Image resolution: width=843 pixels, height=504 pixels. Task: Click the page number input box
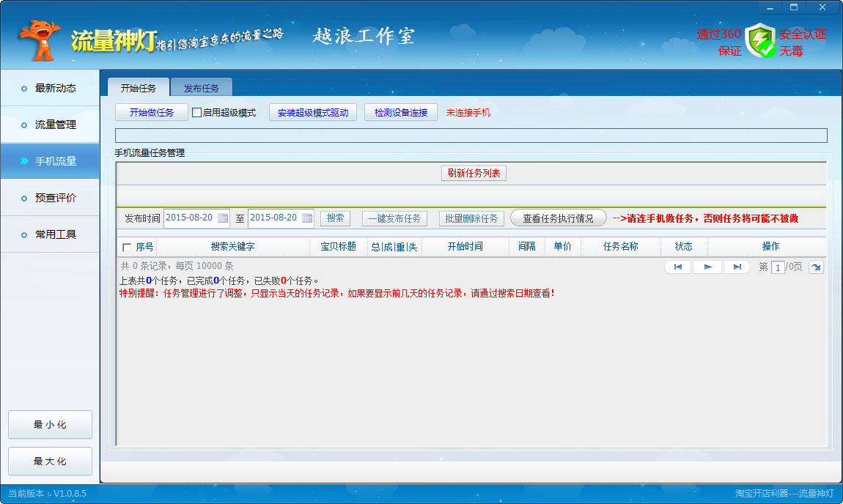tap(778, 267)
